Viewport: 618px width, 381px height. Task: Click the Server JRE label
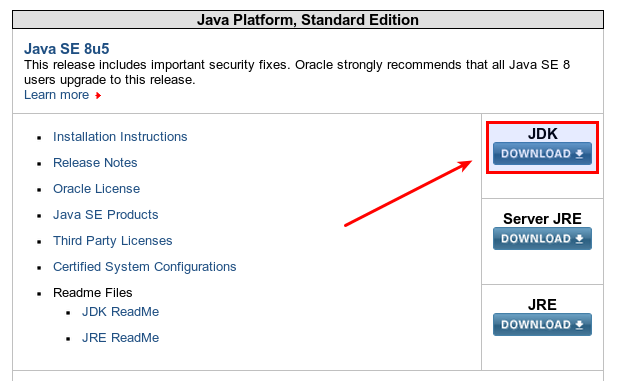coord(542,219)
